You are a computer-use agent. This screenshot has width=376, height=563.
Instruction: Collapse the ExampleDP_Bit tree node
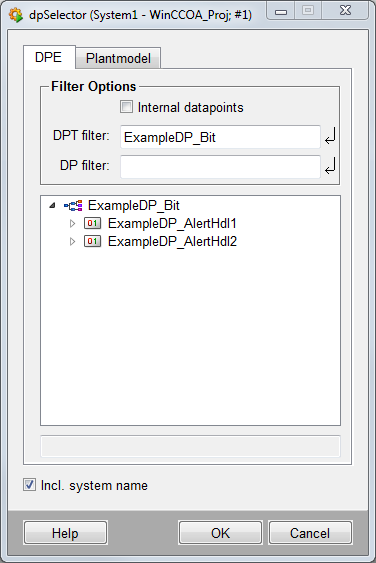[53, 206]
